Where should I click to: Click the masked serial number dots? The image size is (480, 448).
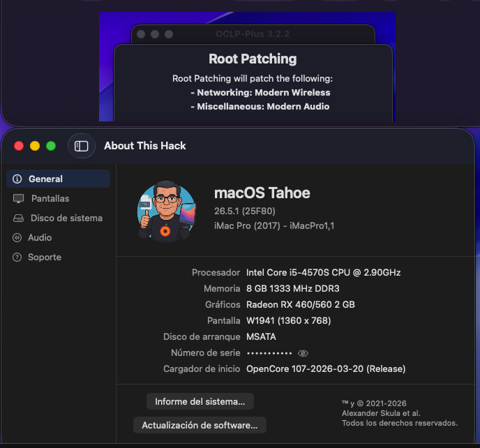point(269,353)
